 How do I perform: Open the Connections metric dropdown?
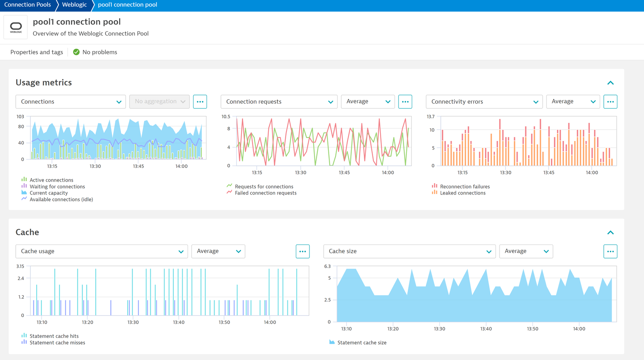click(x=71, y=101)
